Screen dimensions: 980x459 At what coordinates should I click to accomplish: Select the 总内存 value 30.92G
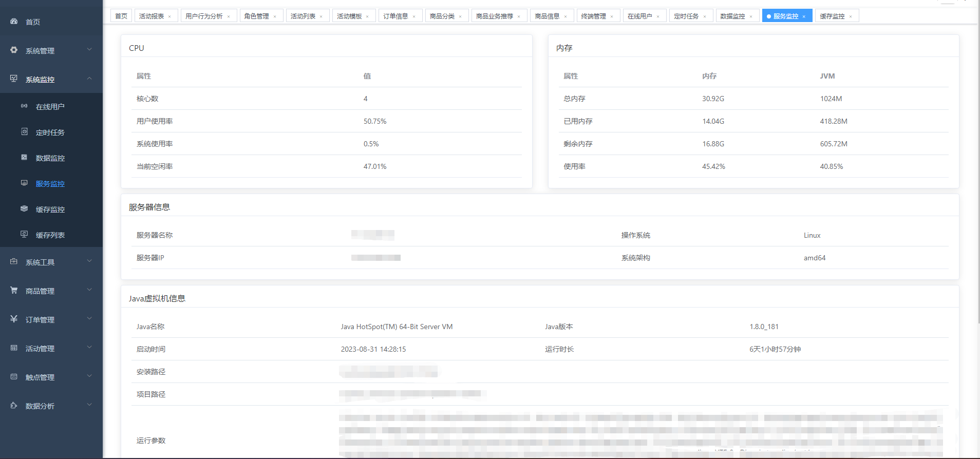(x=713, y=99)
